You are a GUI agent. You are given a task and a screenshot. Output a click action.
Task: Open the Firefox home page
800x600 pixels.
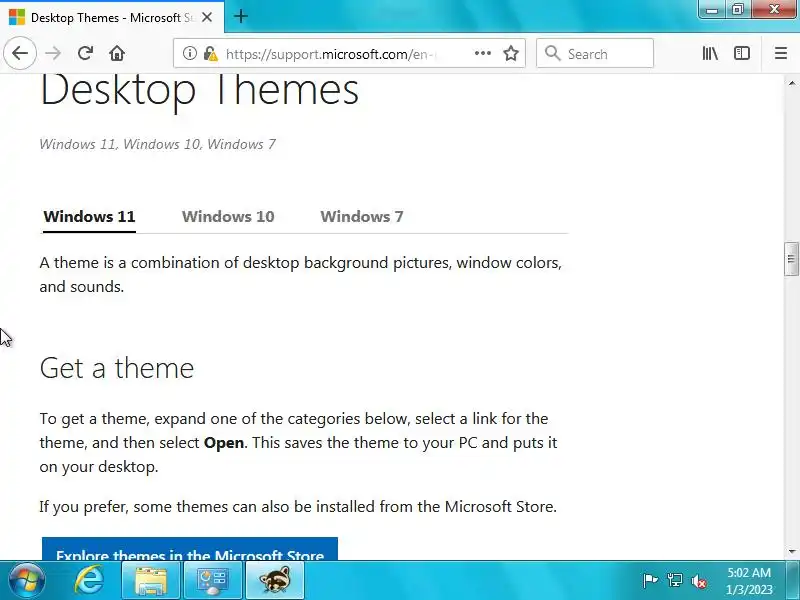[x=117, y=53]
